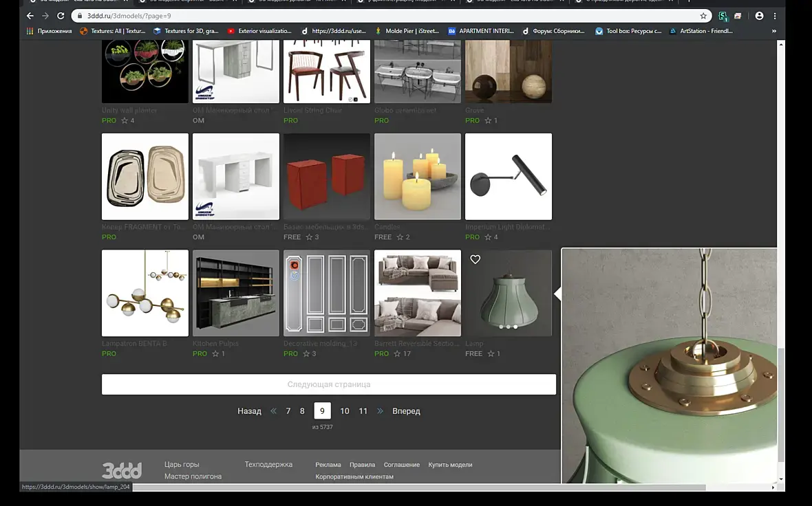Click the browser forward arrow
This screenshot has width=812, height=506.
coord(45,16)
